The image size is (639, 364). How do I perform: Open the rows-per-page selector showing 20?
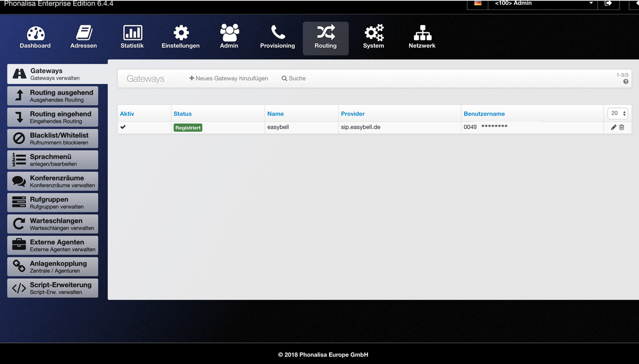point(618,113)
